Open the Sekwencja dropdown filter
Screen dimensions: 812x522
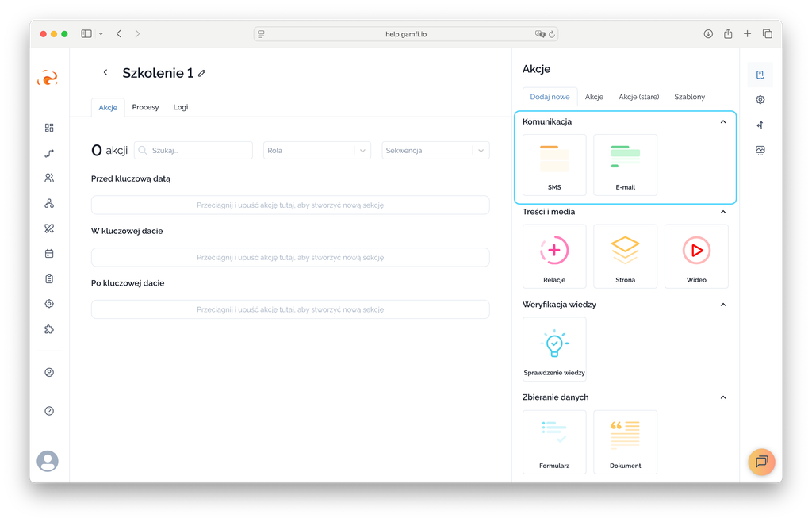pos(435,151)
